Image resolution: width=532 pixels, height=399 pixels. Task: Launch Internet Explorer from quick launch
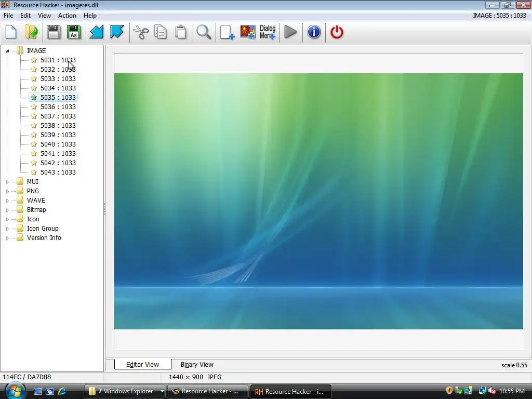click(62, 391)
